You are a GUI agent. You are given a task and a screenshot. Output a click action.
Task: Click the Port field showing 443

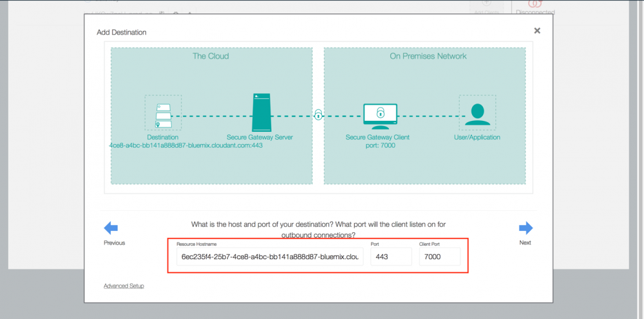pos(391,257)
